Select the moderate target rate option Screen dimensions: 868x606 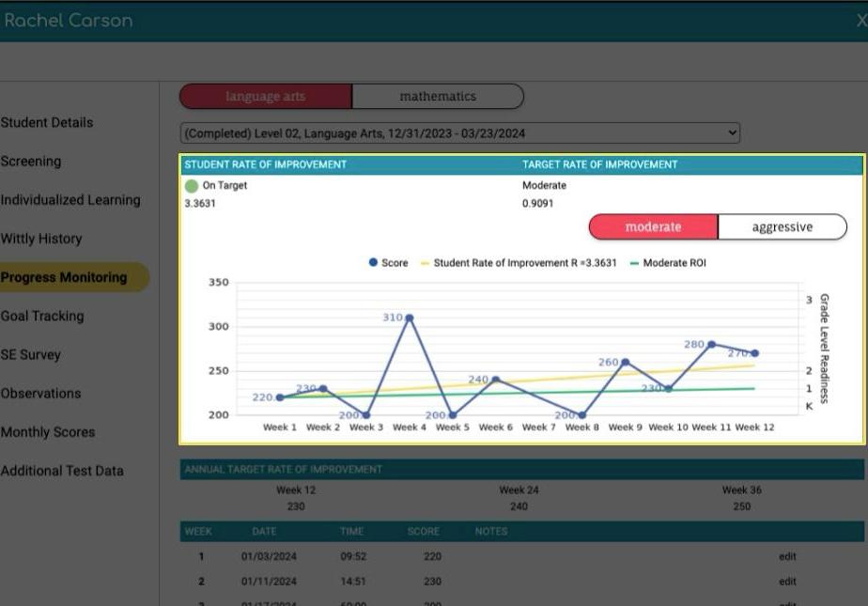click(652, 226)
